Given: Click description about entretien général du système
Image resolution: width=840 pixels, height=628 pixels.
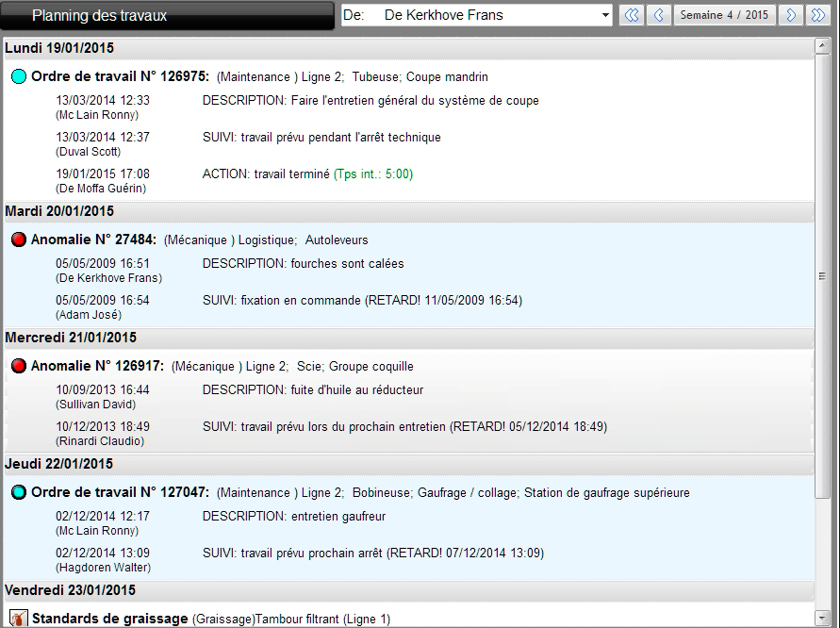Looking at the screenshot, I should pos(371,101).
